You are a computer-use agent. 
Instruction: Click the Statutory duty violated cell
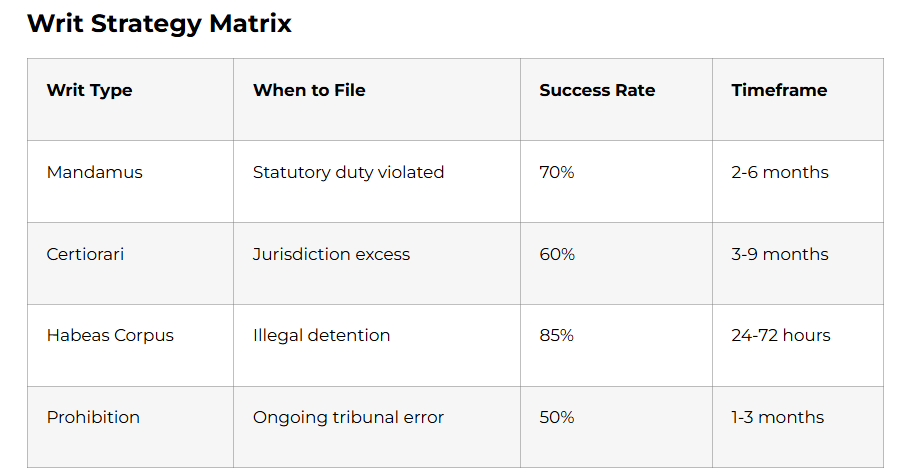tap(348, 172)
